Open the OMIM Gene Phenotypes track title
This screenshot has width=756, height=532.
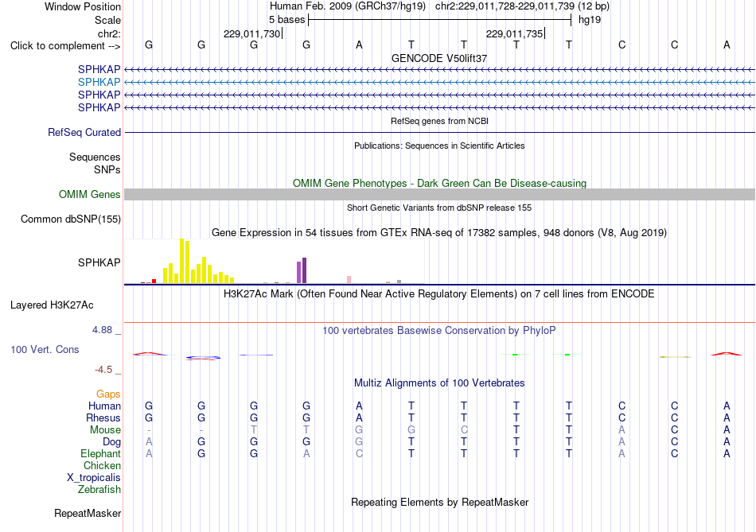point(439,183)
